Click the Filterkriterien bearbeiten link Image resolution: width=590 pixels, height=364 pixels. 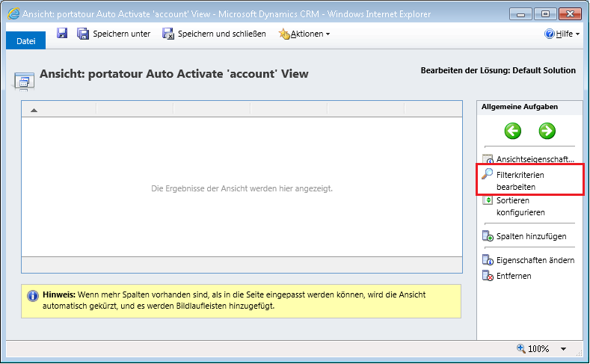coord(520,181)
